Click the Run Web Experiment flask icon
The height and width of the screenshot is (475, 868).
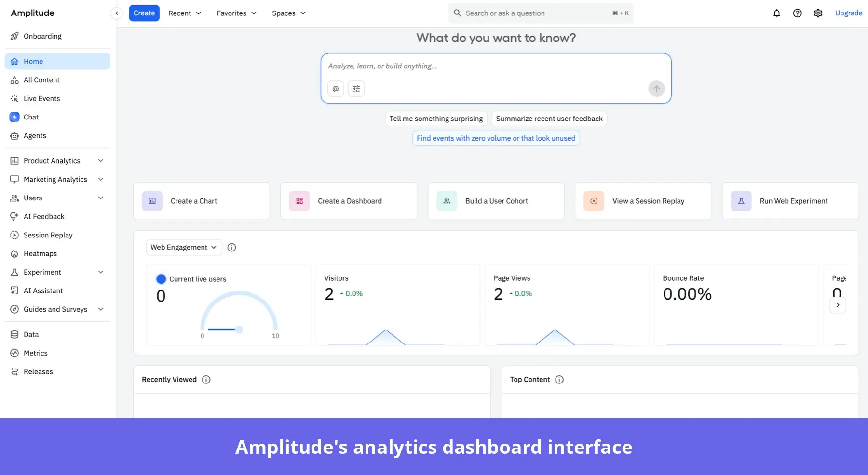[x=741, y=201]
